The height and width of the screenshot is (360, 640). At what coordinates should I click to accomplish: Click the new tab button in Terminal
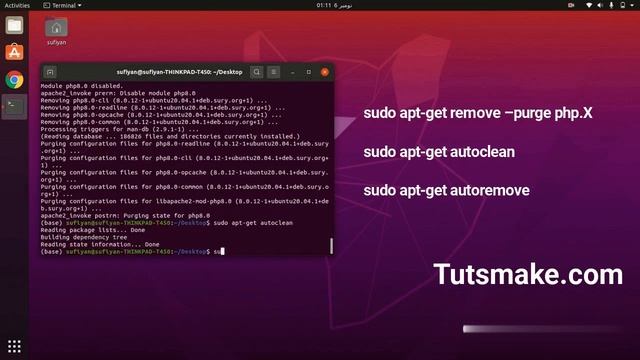[50, 72]
